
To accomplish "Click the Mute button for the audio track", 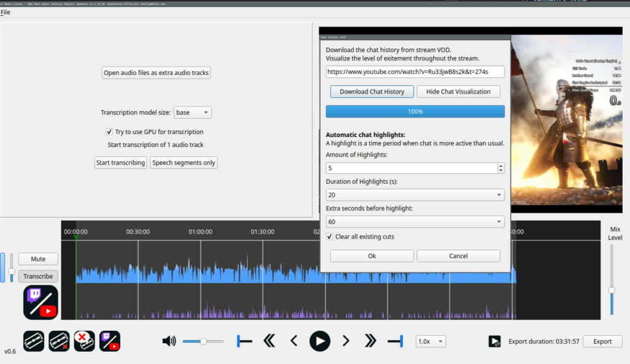I will 38,259.
